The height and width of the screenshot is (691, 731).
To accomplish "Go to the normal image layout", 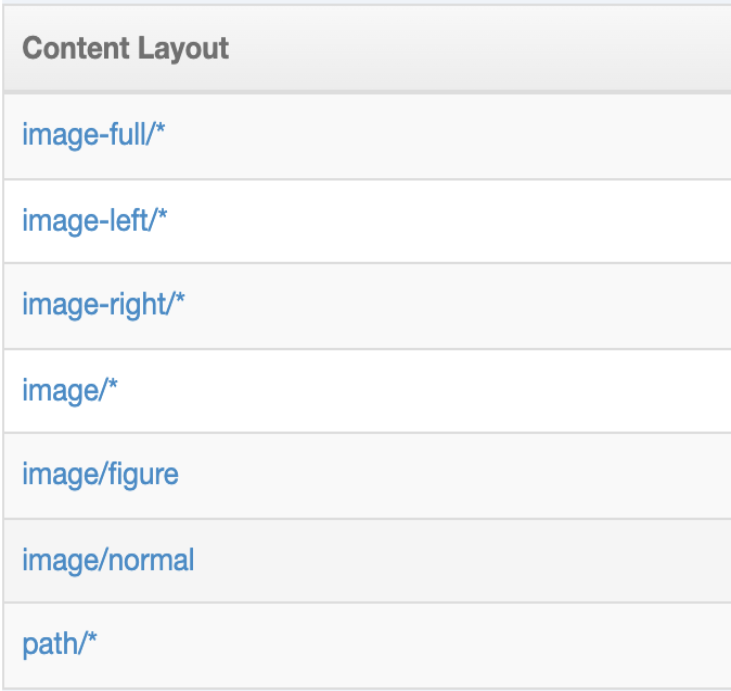I will click(x=108, y=559).
